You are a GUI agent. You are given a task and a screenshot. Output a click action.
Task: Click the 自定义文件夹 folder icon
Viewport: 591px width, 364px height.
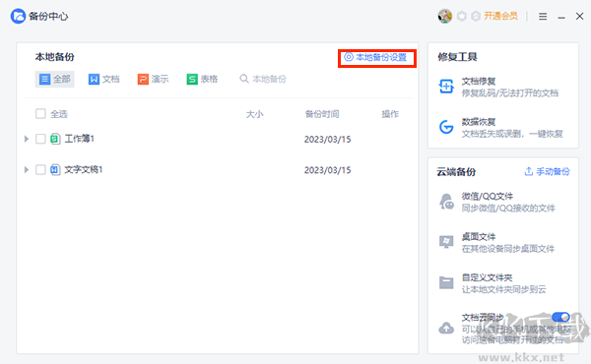coord(446,282)
